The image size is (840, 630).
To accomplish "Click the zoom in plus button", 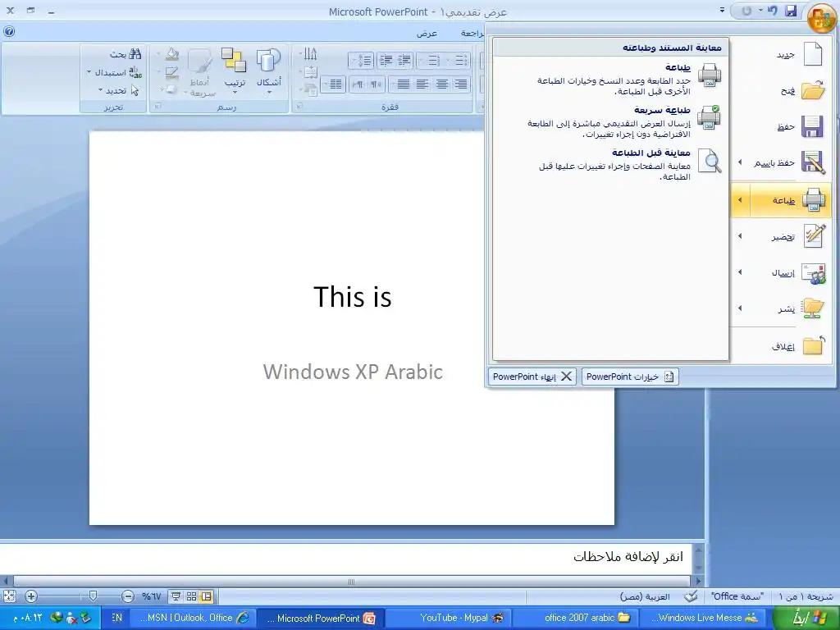I will pyautogui.click(x=31, y=596).
